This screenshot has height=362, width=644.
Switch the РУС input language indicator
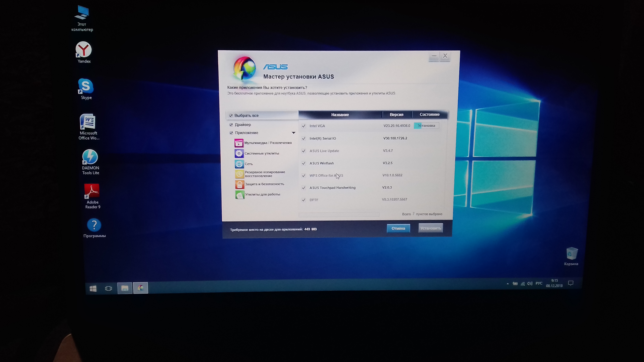coord(539,283)
